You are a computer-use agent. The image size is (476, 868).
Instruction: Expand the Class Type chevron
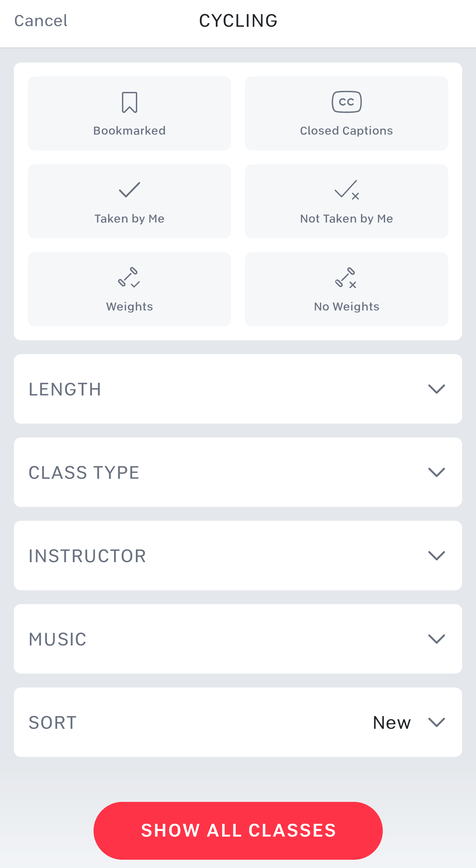click(436, 472)
